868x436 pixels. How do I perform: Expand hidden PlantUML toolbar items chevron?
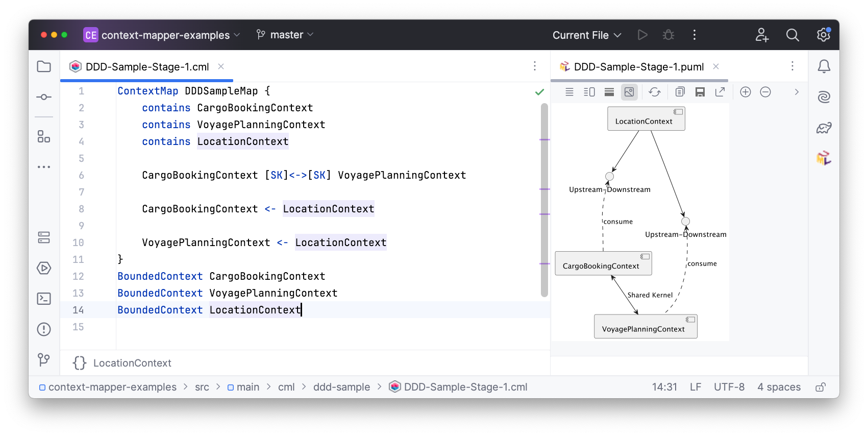797,92
